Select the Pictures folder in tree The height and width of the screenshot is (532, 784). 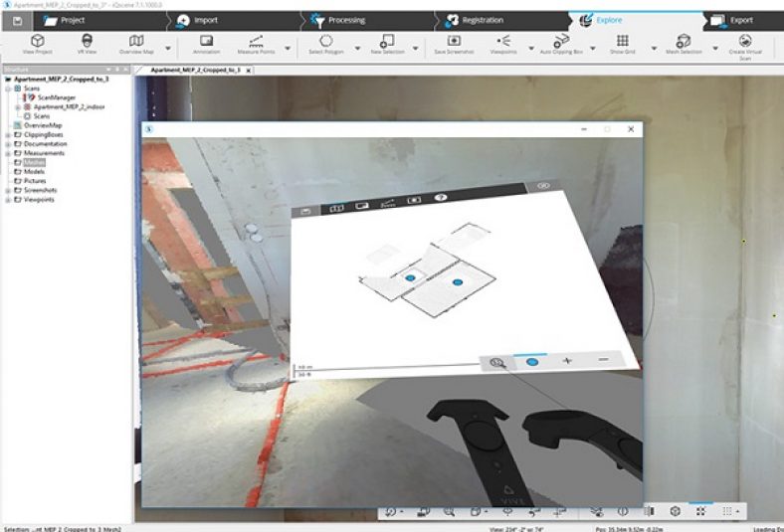click(x=35, y=181)
